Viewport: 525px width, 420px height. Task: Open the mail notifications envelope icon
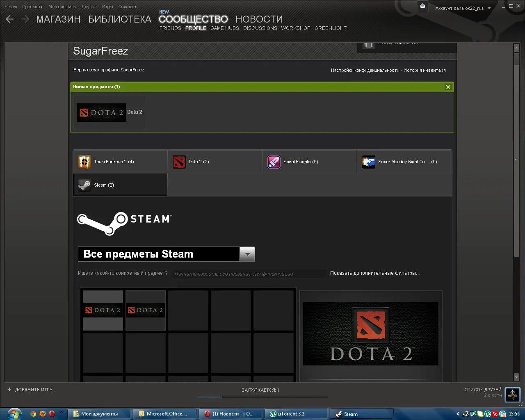click(422, 6)
